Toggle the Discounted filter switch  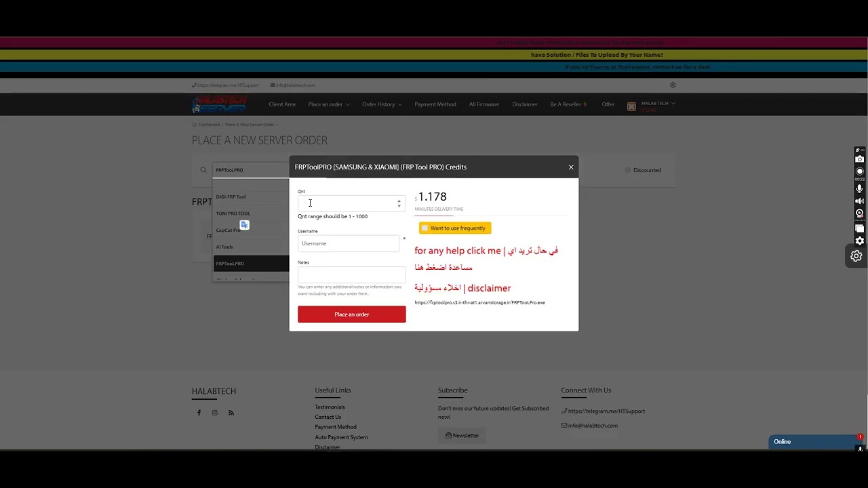[627, 170]
